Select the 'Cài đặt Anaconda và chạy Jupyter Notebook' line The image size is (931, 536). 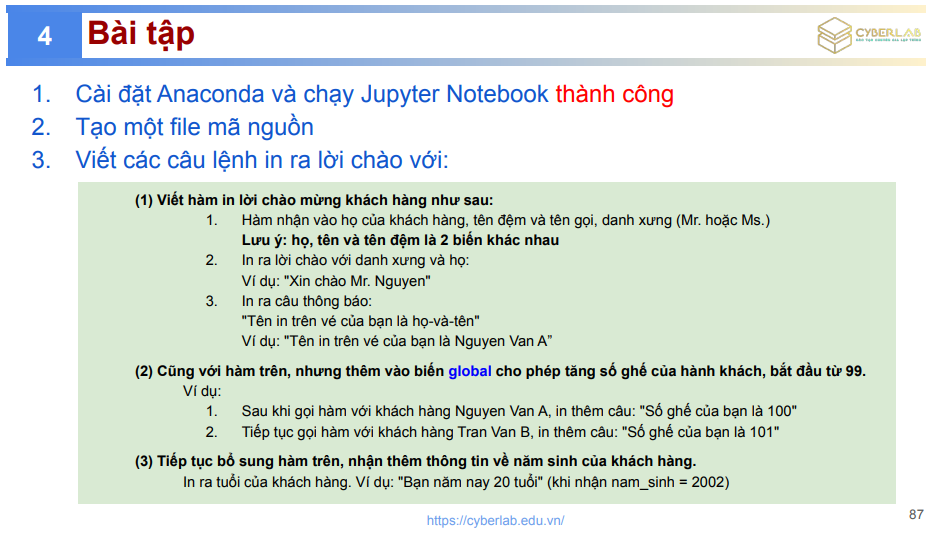[312, 94]
